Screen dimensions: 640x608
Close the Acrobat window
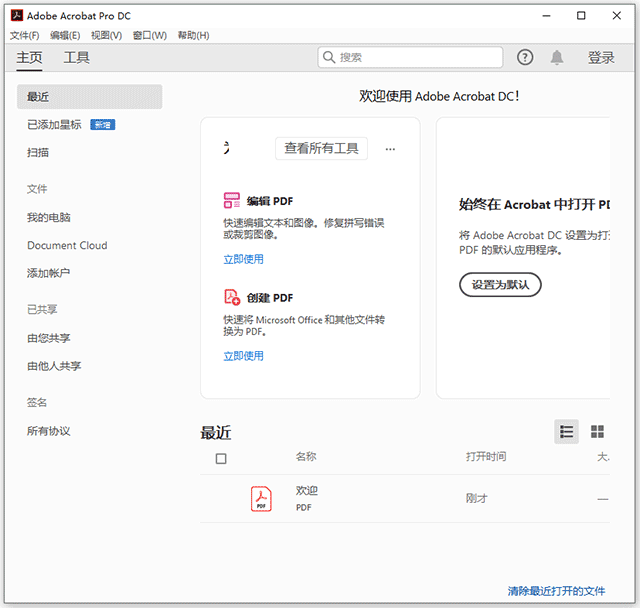(x=616, y=16)
